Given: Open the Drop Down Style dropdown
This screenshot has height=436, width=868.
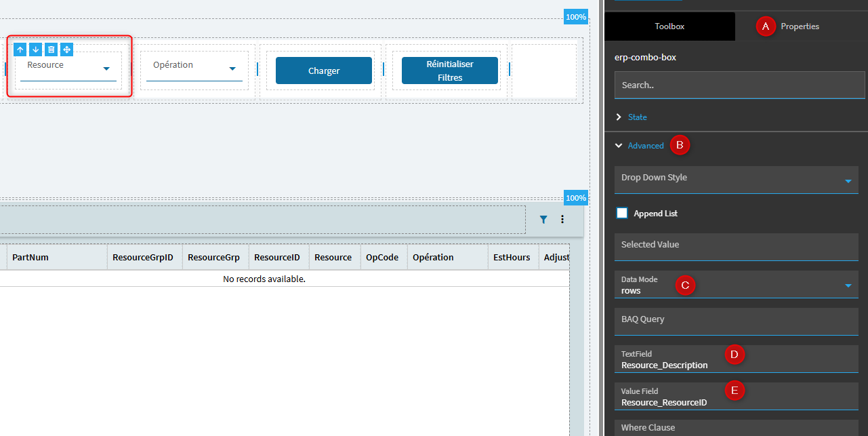Looking at the screenshot, I should (737, 180).
